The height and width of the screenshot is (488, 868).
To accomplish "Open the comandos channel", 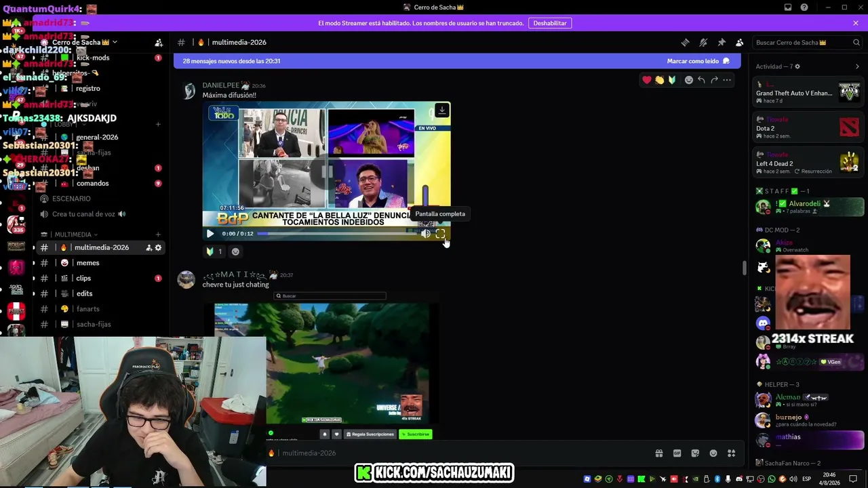I will click(x=93, y=183).
